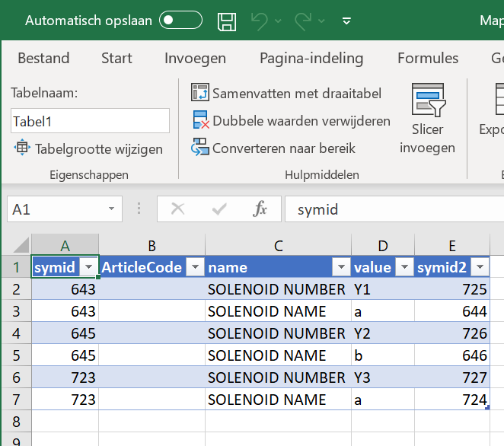Click Samenvatten met draaitabel
This screenshot has height=446, width=504.
pyautogui.click(x=296, y=94)
